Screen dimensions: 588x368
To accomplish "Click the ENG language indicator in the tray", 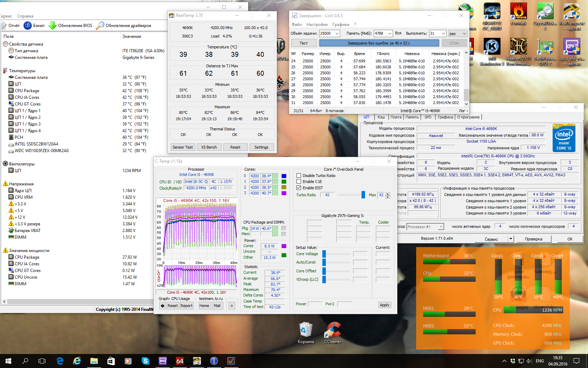I will point(540,361).
